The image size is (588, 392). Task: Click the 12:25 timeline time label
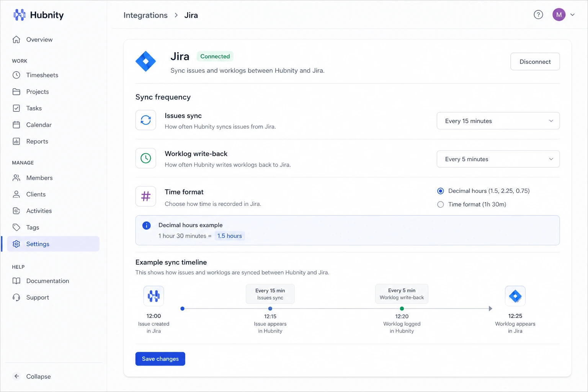(515, 316)
